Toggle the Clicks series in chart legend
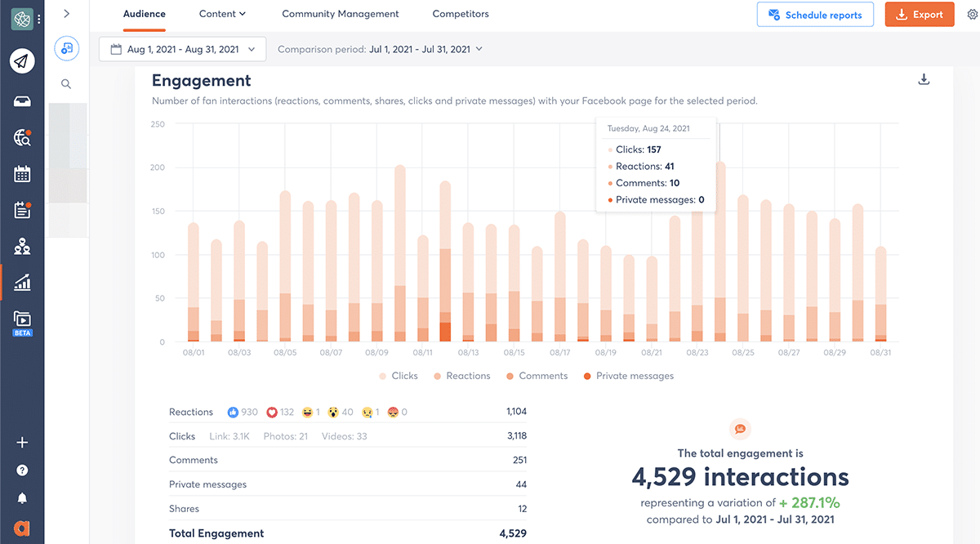Screen dimensions: 980x544 pos(398,376)
